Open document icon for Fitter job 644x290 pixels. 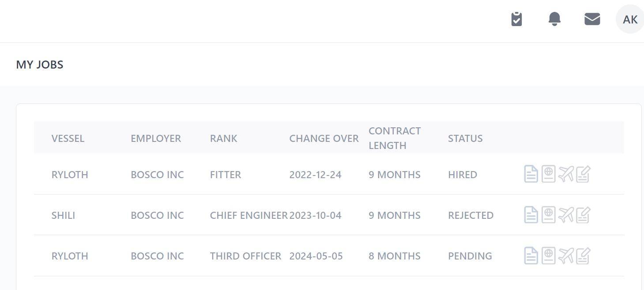(531, 174)
